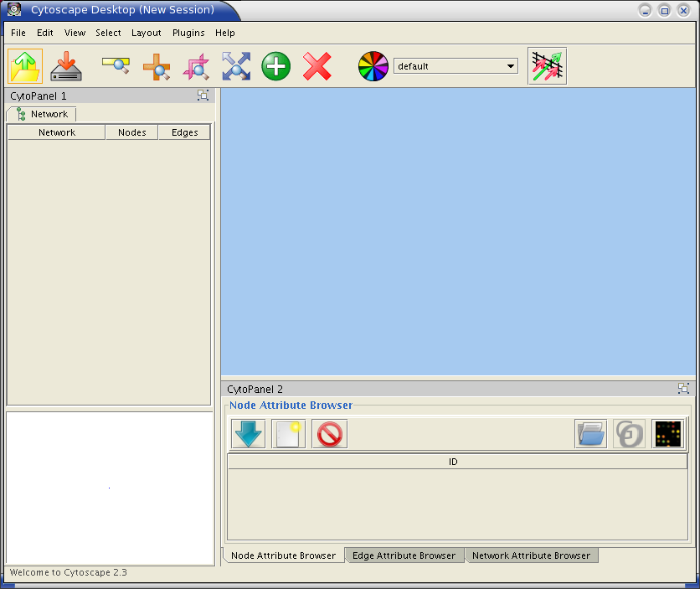Float CytoPanel 2 using its dock icon

pos(683,389)
